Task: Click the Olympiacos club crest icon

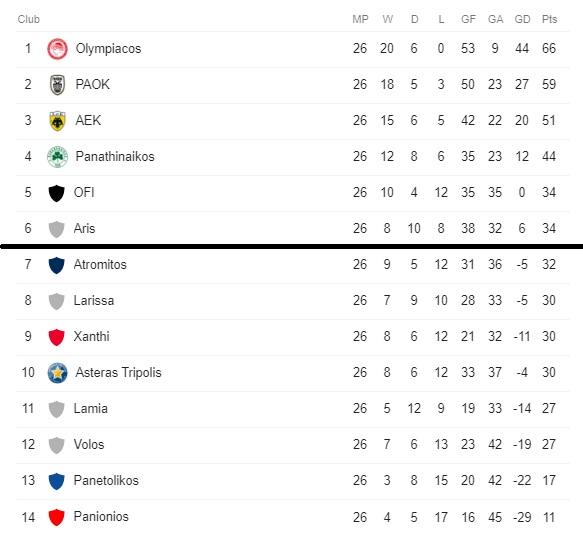Action: coord(57,49)
